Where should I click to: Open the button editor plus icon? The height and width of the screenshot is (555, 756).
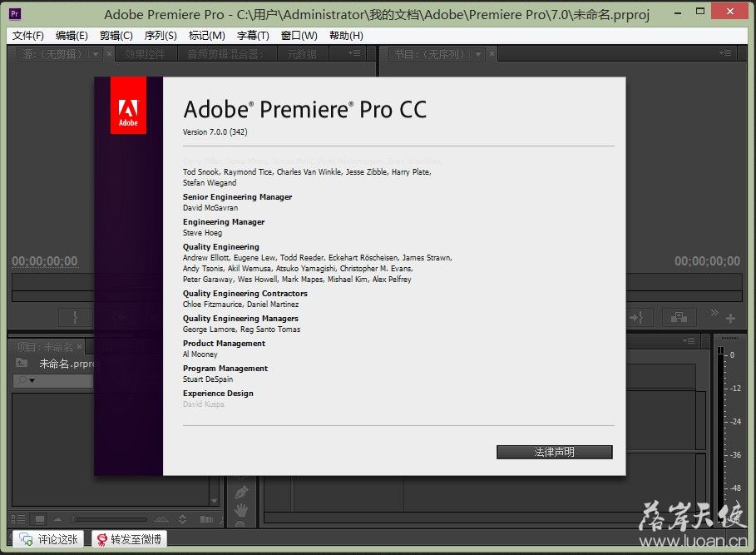point(730,318)
